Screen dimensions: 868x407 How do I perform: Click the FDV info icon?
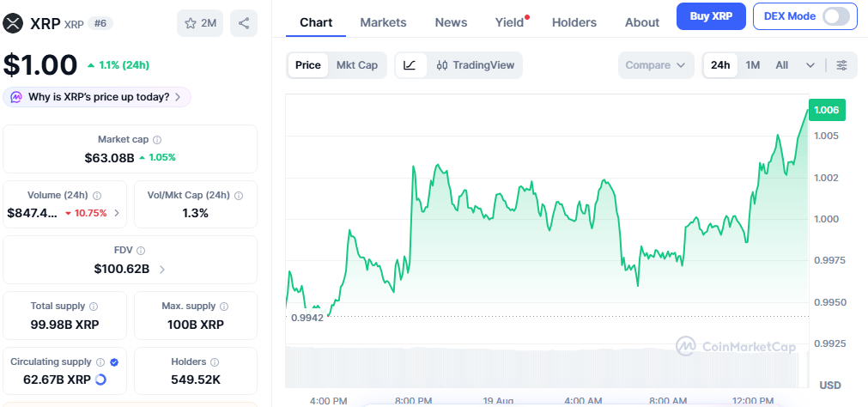(141, 251)
